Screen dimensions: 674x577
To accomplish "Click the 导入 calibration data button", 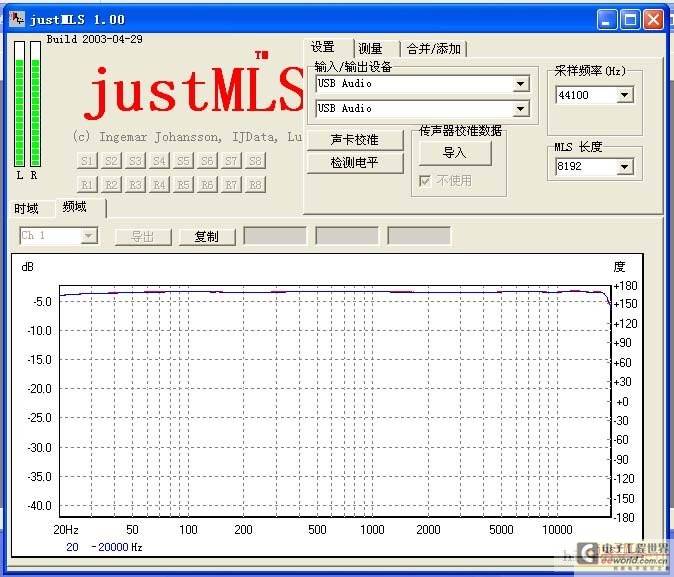I will click(455, 153).
